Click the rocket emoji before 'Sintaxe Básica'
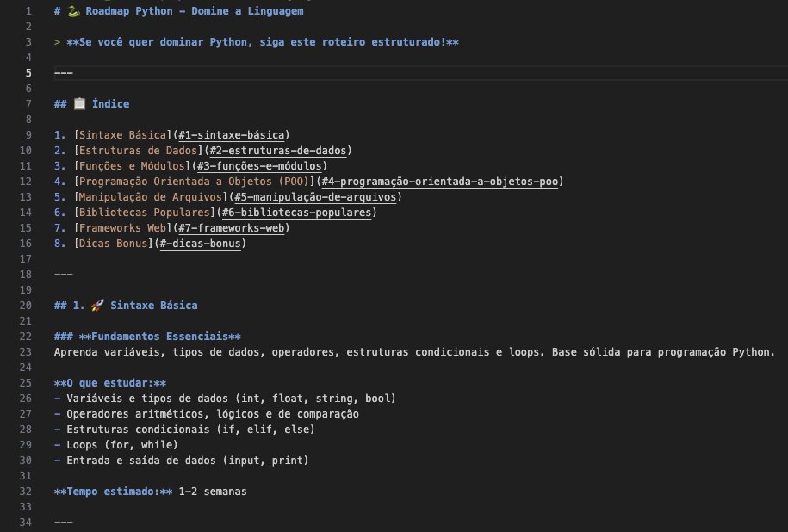 tap(97, 306)
